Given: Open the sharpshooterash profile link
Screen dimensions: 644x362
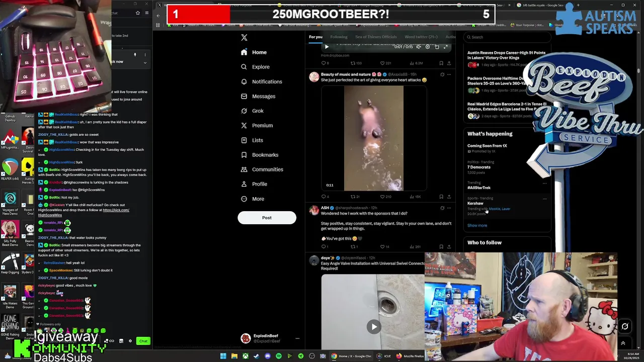Looking at the screenshot, I should (x=352, y=208).
